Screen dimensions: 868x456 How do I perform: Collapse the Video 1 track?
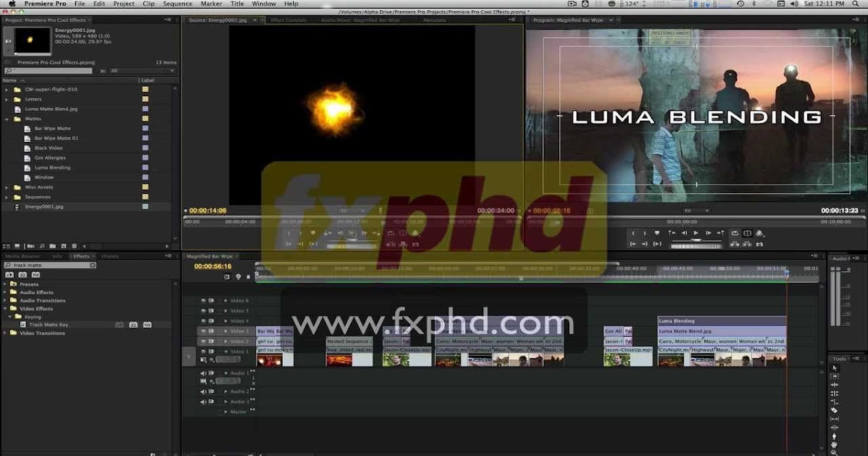point(226,351)
